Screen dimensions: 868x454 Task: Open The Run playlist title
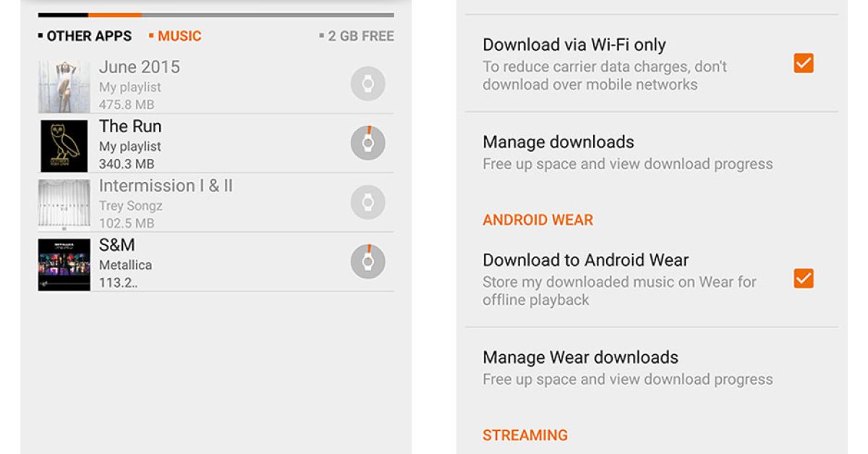(x=130, y=127)
